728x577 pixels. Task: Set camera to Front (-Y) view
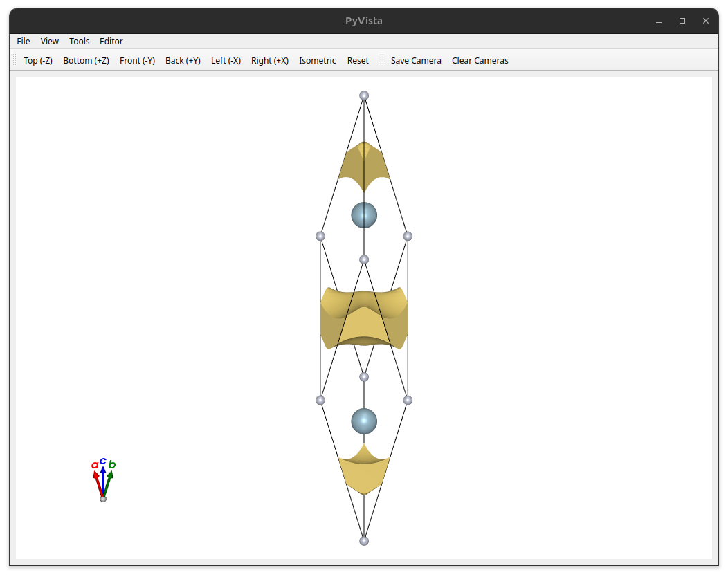(138, 61)
